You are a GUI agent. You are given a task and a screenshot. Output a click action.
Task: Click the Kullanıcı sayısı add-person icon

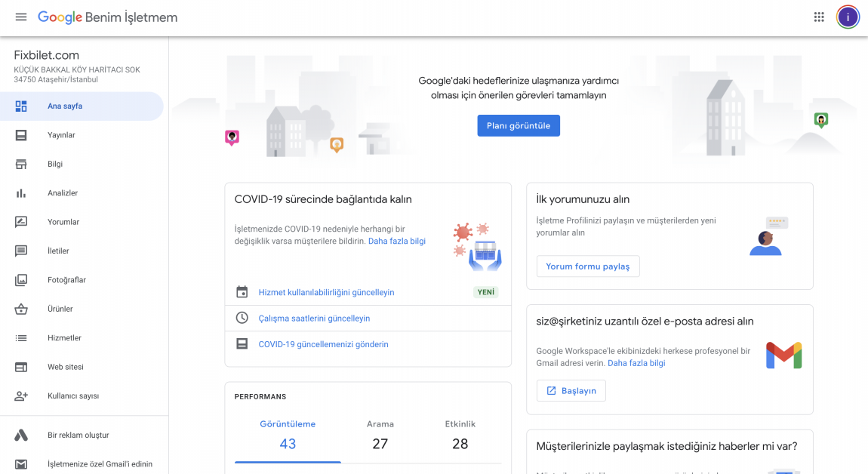[x=21, y=396]
